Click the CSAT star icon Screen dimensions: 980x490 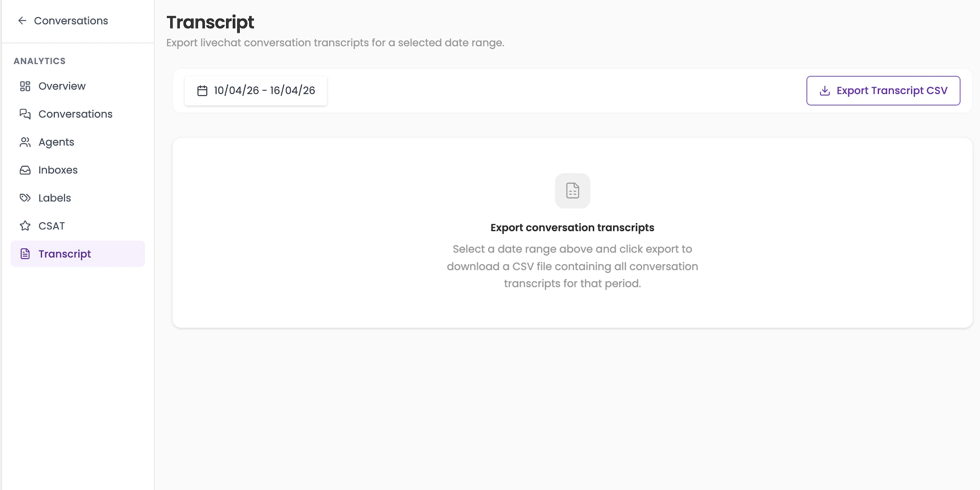pyautogui.click(x=25, y=226)
